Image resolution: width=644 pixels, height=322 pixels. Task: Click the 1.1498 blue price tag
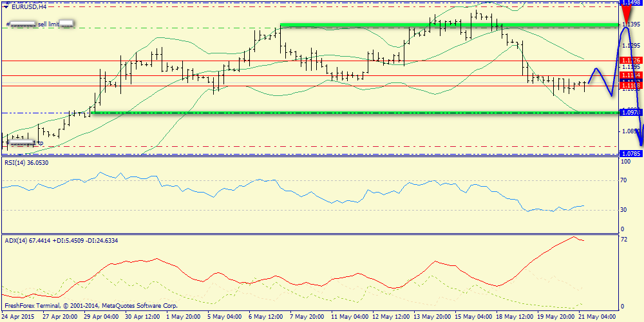(x=631, y=3)
